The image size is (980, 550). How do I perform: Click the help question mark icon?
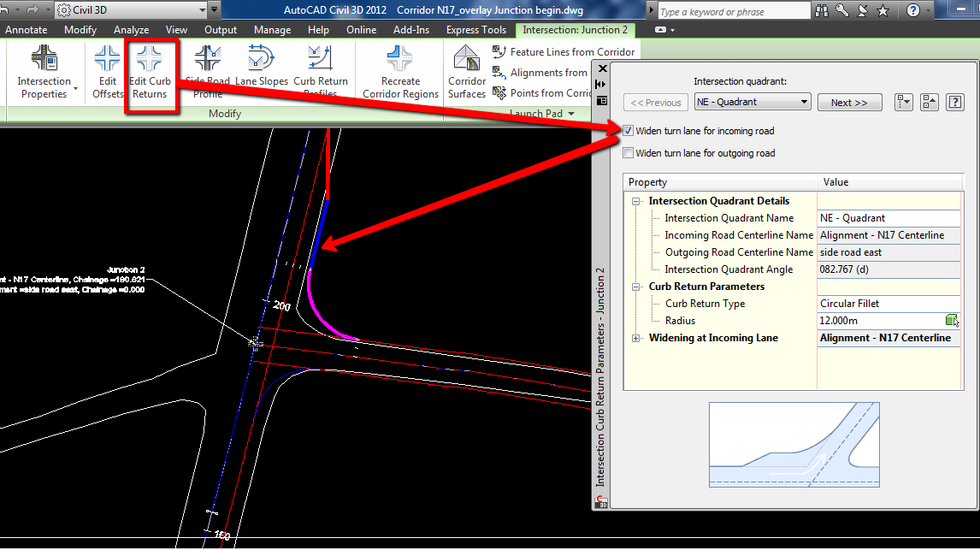click(x=955, y=102)
